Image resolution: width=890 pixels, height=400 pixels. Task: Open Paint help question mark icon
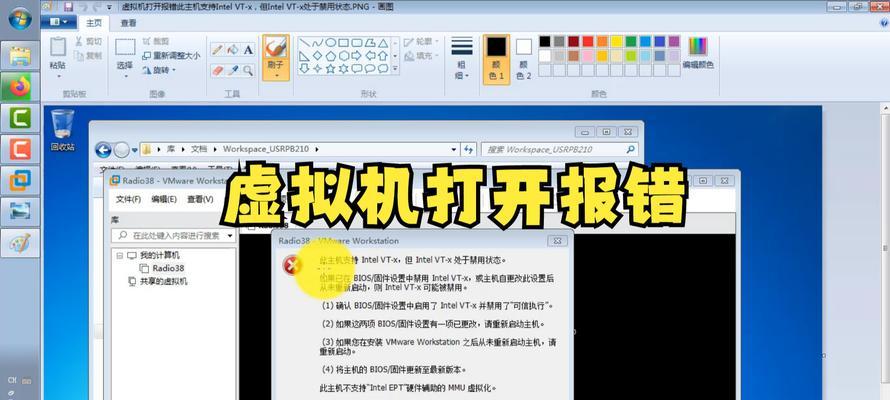(x=884, y=23)
